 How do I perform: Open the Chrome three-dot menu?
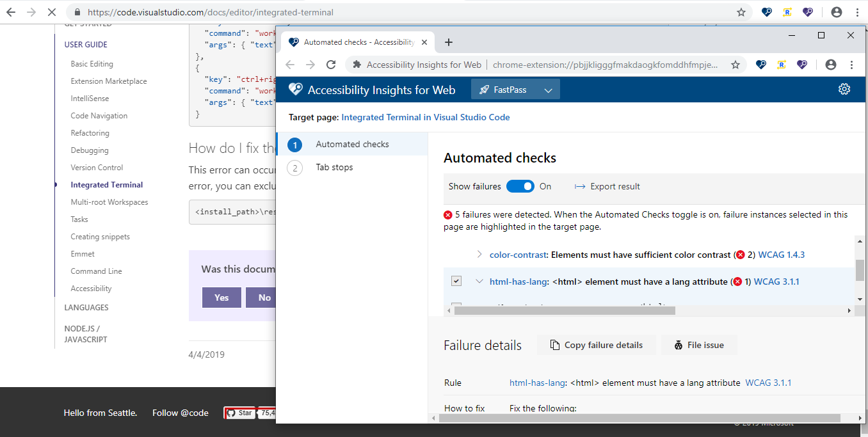click(x=851, y=64)
